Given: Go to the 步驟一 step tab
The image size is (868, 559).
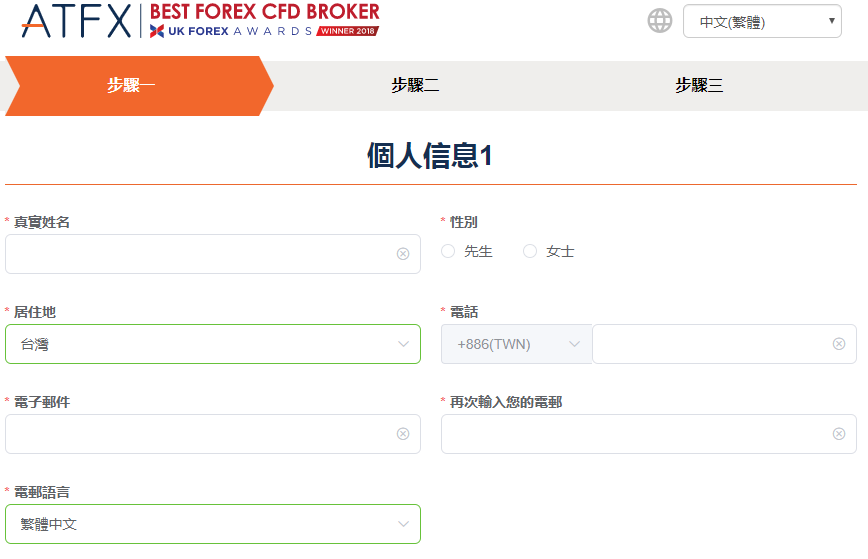Looking at the screenshot, I should pyautogui.click(x=132, y=86).
